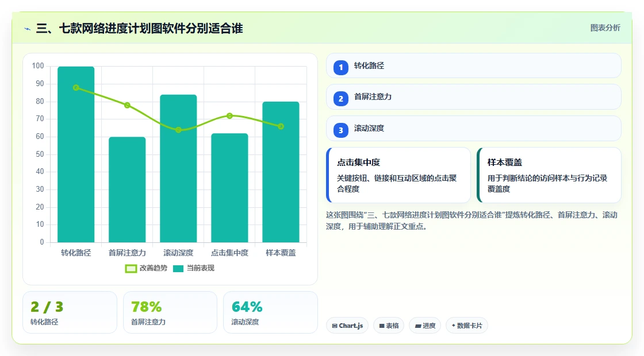The image size is (644, 356).
Task: Click the 图表分析 label in header
Action: tap(605, 28)
